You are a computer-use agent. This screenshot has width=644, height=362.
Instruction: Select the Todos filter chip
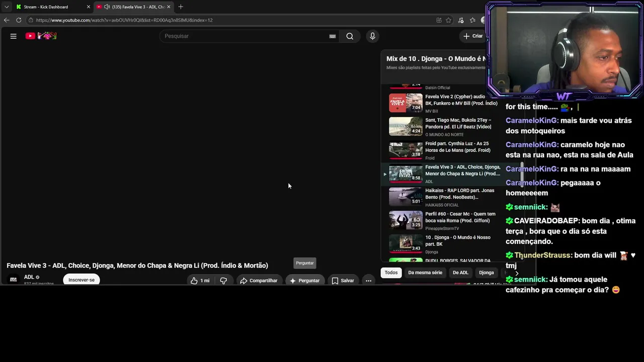[x=391, y=273]
